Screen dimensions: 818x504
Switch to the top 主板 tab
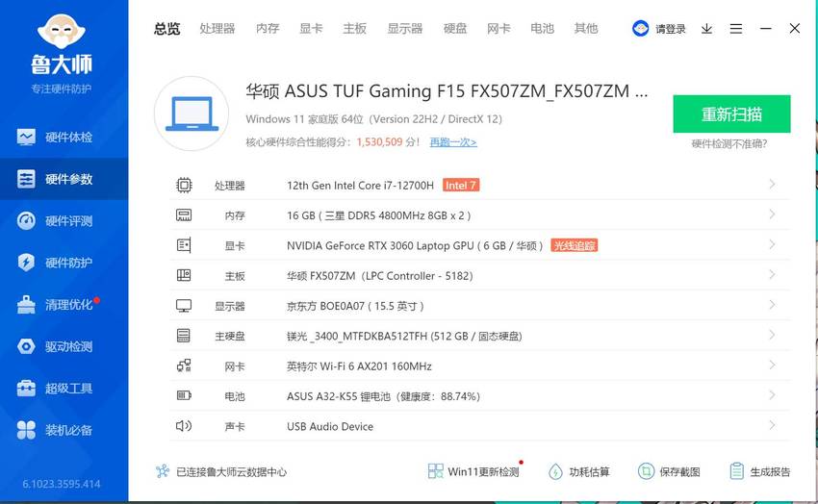[355, 29]
